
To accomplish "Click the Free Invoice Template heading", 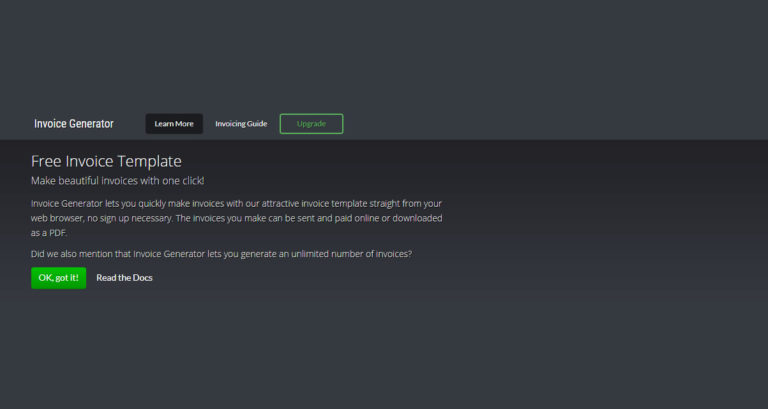I will point(106,161).
